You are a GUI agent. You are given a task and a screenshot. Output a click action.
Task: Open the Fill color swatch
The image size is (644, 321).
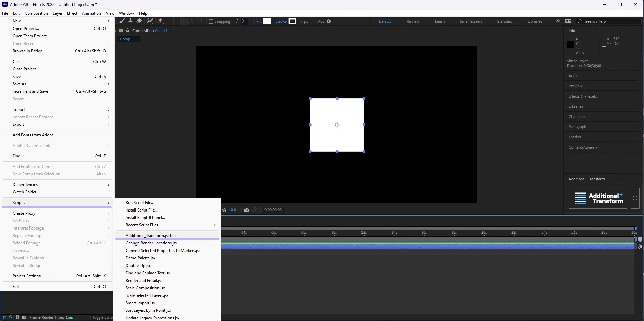pyautogui.click(x=267, y=21)
